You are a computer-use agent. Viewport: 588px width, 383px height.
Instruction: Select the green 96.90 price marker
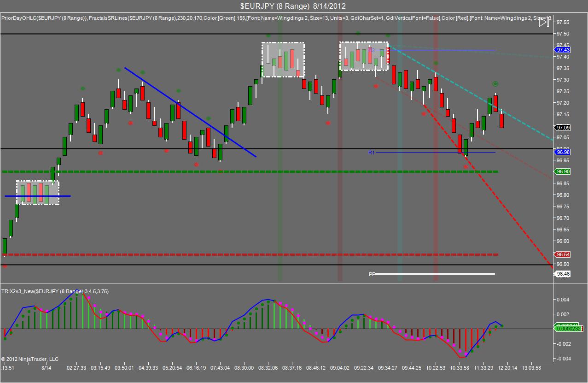tap(563, 171)
